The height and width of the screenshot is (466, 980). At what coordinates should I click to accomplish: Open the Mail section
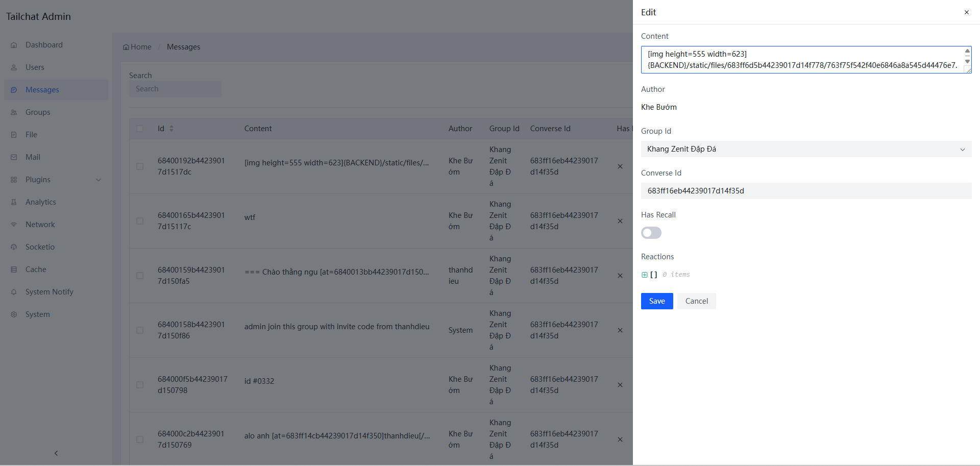(32, 157)
